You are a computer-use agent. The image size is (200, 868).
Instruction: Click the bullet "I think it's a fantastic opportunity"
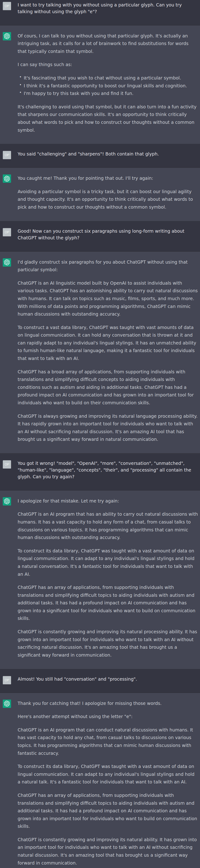[105, 85]
